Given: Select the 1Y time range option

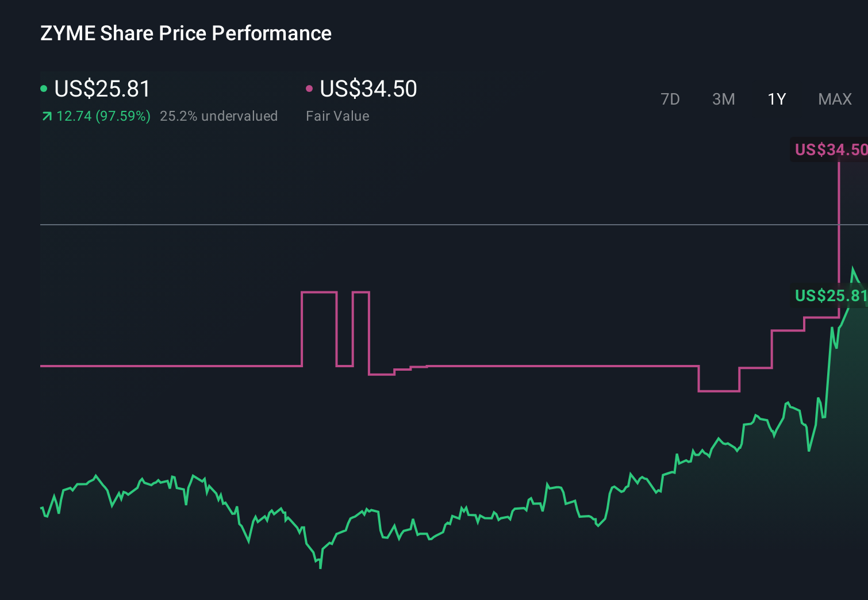Looking at the screenshot, I should coord(776,99).
